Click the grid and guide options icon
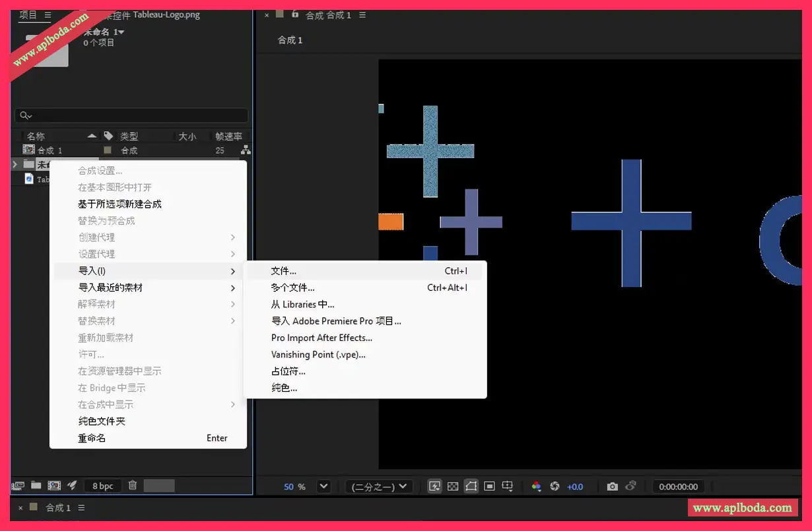Screen dimensions: 812x531 tap(507, 486)
